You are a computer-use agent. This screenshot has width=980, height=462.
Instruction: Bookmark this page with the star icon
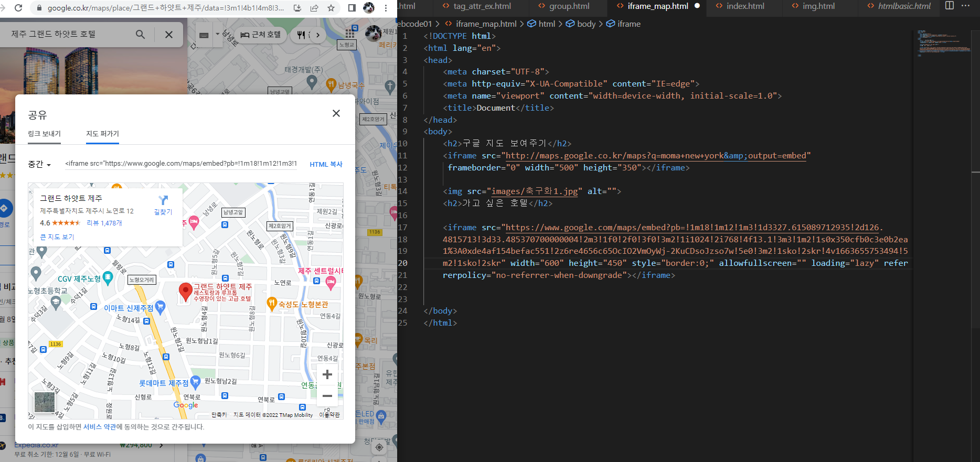coord(331,8)
